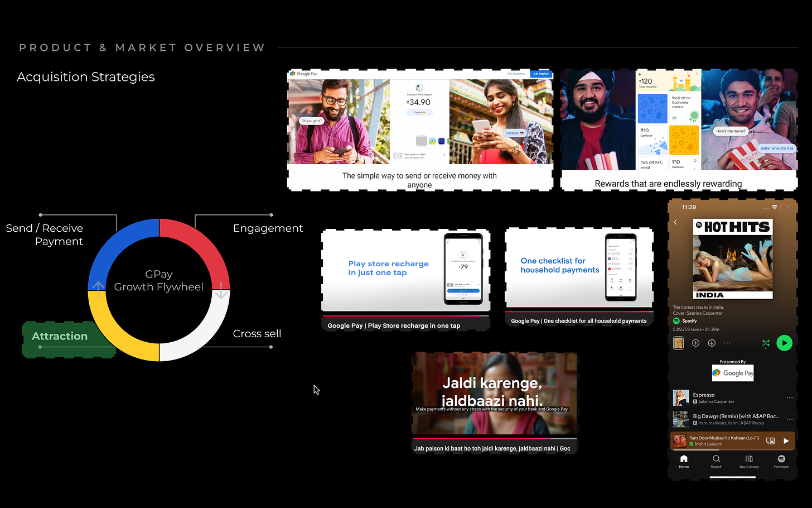Image resolution: width=812 pixels, height=508 pixels.
Task: Select the Espresso song row
Action: 733,397
